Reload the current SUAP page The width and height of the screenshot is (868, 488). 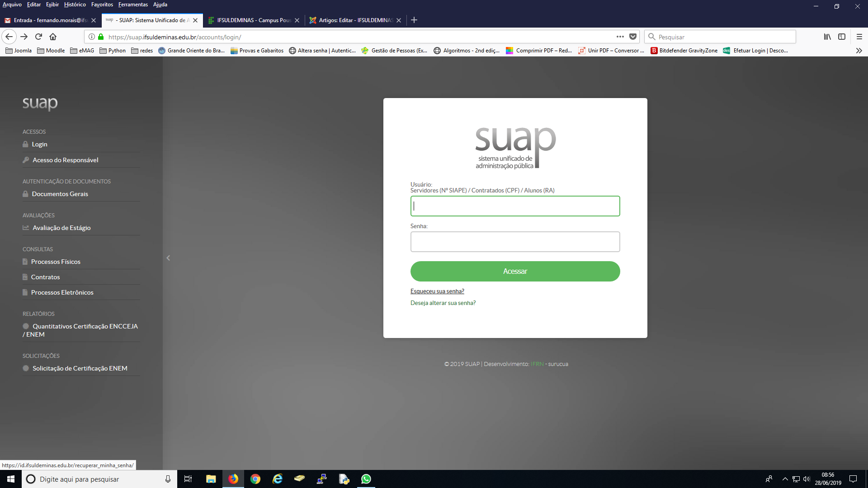point(38,37)
